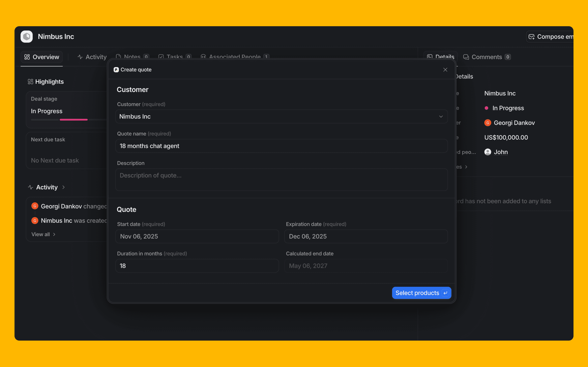Viewport: 588px width, 367px height.
Task: Click the Duration in months field
Action: coord(197,266)
